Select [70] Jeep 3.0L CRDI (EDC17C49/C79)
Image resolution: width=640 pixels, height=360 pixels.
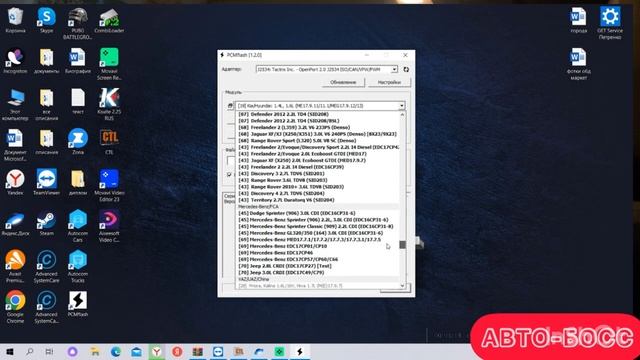tap(281, 272)
